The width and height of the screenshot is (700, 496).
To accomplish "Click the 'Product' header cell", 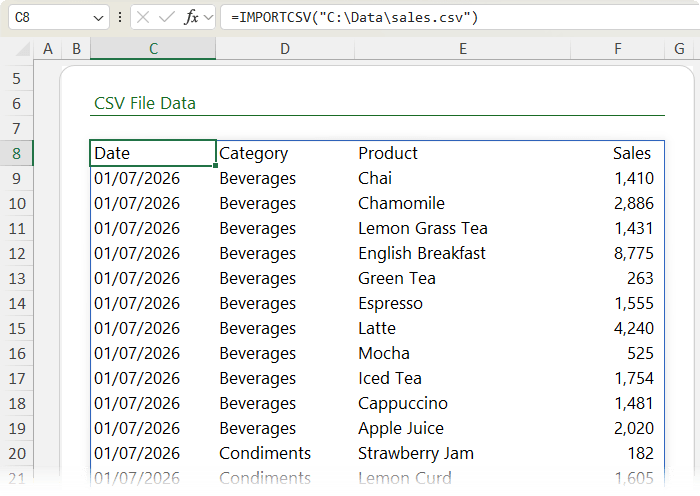I will tap(462, 153).
